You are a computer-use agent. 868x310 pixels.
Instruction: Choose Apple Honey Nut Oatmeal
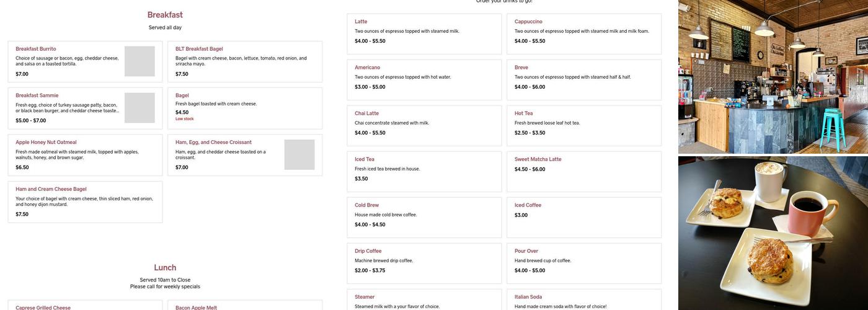(x=85, y=154)
